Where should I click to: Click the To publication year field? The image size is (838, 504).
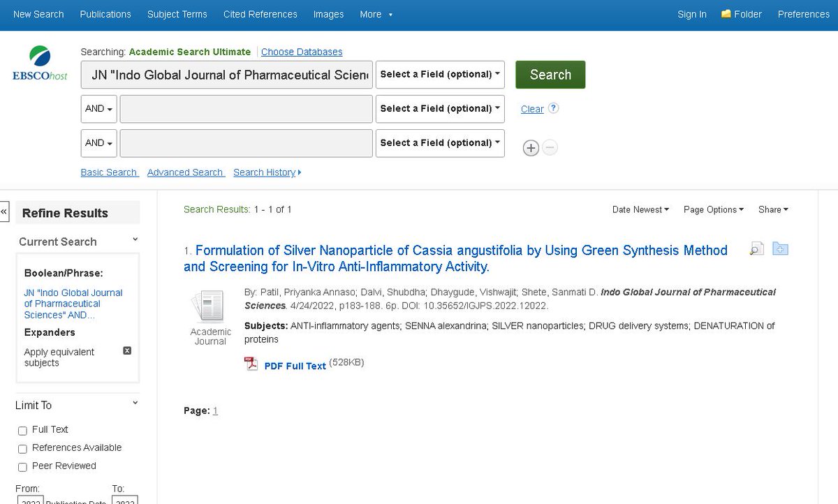tap(125, 500)
